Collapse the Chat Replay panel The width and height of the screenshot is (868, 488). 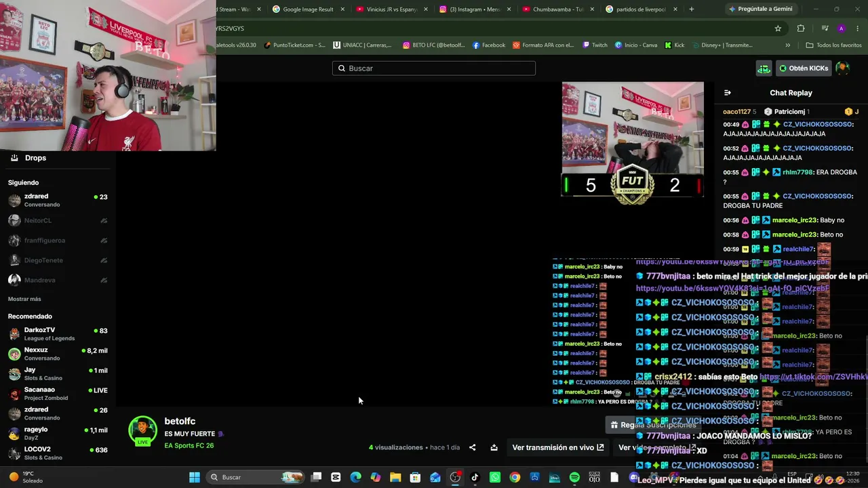(x=728, y=93)
